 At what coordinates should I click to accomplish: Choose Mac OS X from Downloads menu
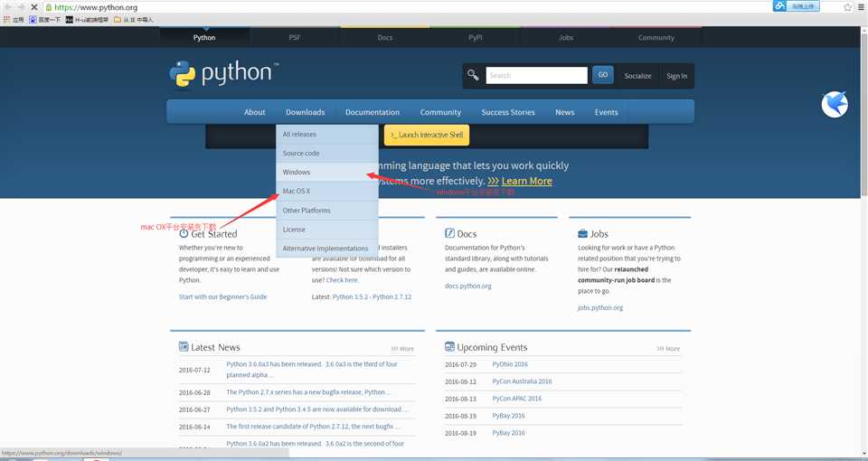[x=327, y=191]
